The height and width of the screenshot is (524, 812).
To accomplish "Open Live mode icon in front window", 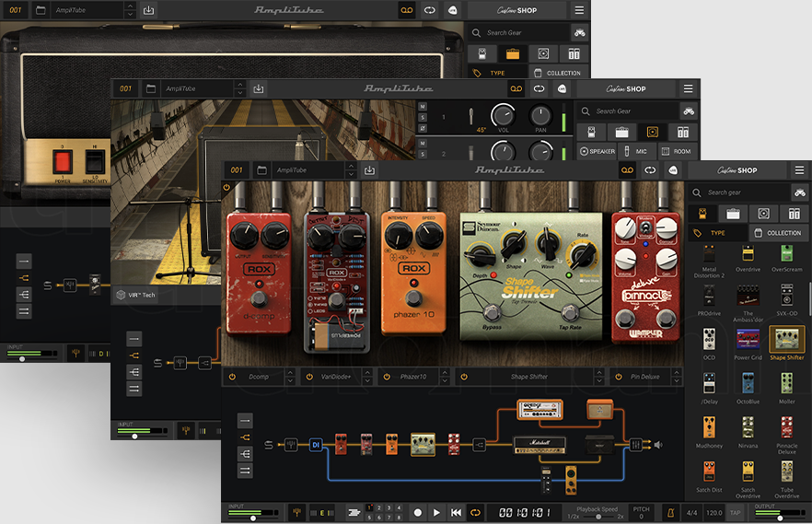I will 673,170.
